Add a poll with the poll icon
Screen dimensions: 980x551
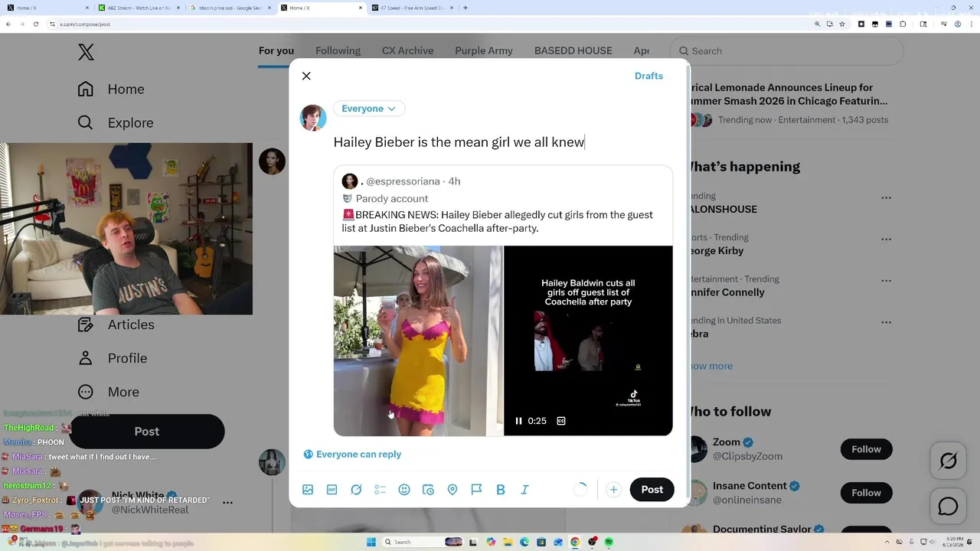tap(380, 490)
